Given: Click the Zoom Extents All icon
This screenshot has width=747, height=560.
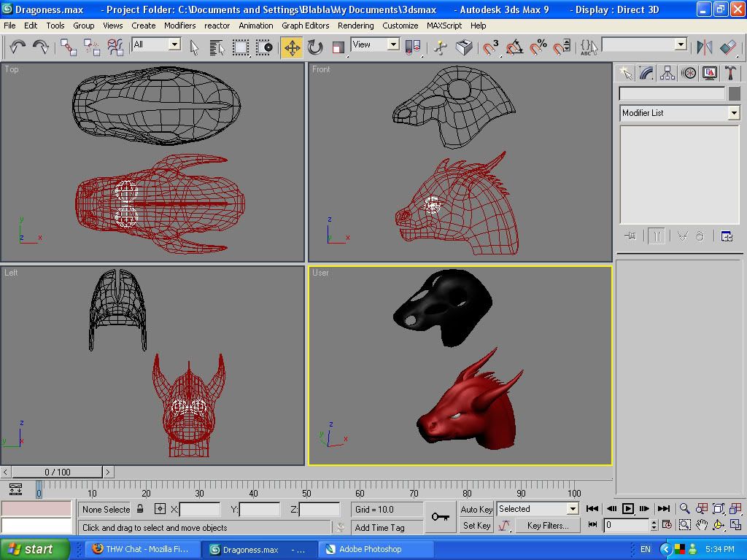Looking at the screenshot, I should click(x=735, y=508).
